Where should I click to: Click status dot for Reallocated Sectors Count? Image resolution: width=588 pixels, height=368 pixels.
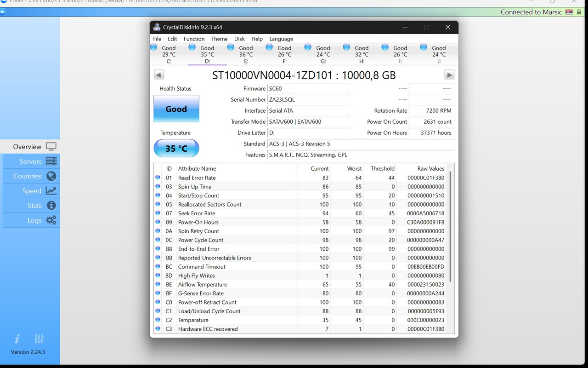(x=158, y=204)
